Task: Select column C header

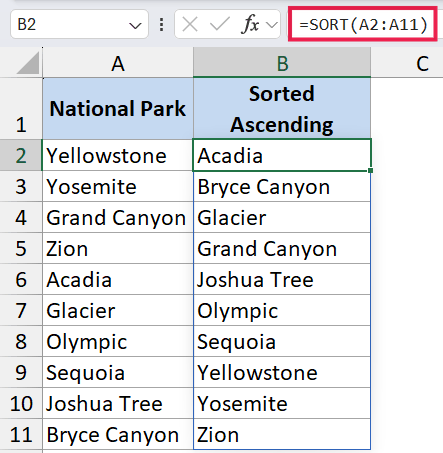Action: [407, 63]
